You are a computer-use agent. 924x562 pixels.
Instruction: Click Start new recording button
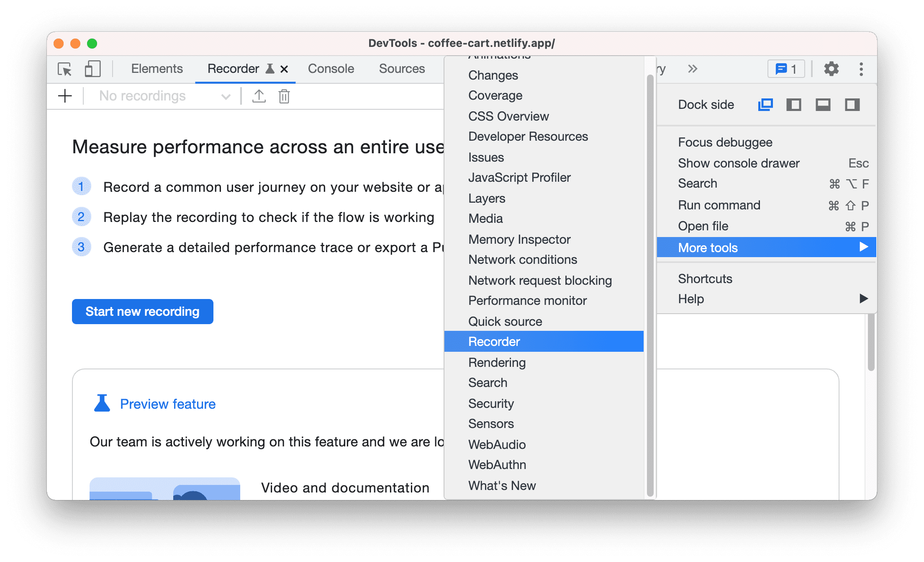click(144, 311)
